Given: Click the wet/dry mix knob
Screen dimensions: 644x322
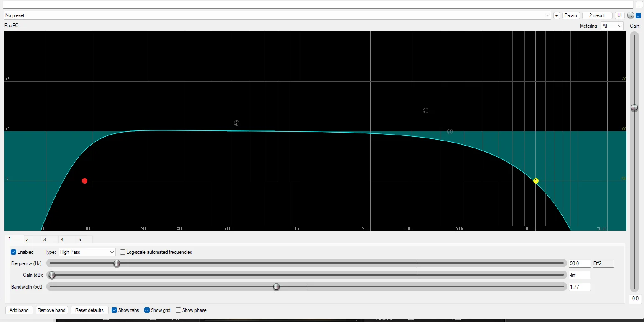Looking at the screenshot, I should [x=631, y=15].
